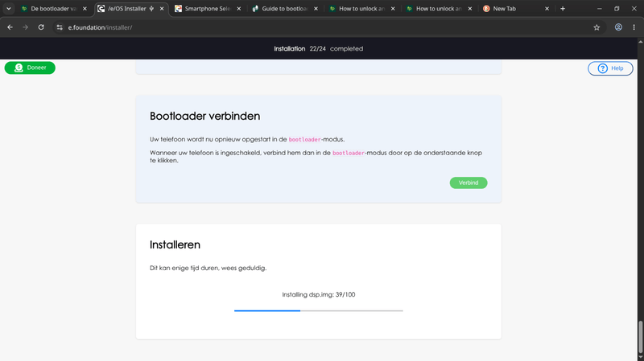Click the USB device indicator on installer tab
This screenshot has height=361, width=644.
151,9
